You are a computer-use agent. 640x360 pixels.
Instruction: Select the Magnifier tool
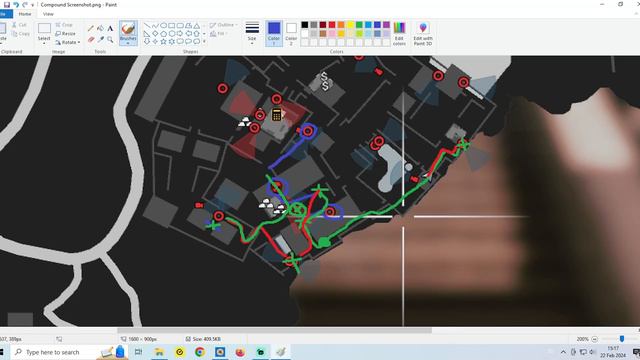pos(110,39)
